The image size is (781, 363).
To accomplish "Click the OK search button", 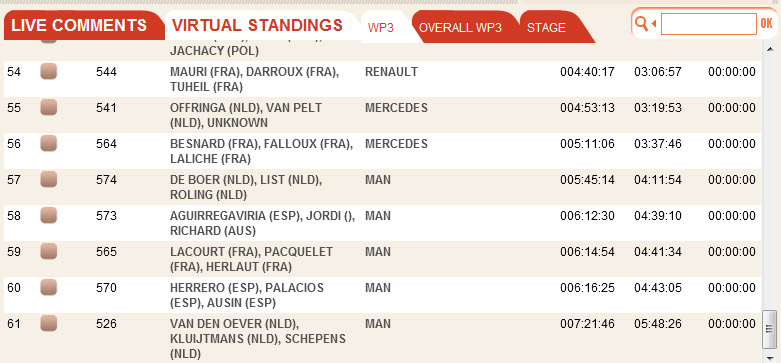I will (x=766, y=23).
